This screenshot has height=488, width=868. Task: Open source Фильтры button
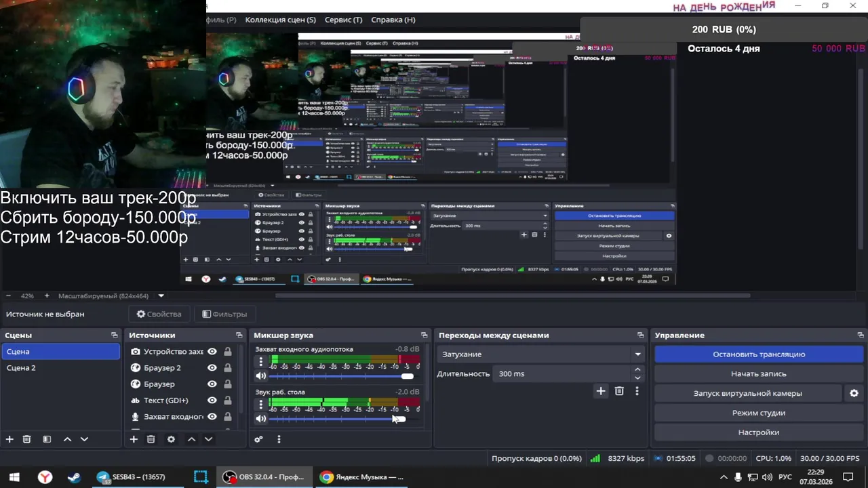tap(224, 314)
